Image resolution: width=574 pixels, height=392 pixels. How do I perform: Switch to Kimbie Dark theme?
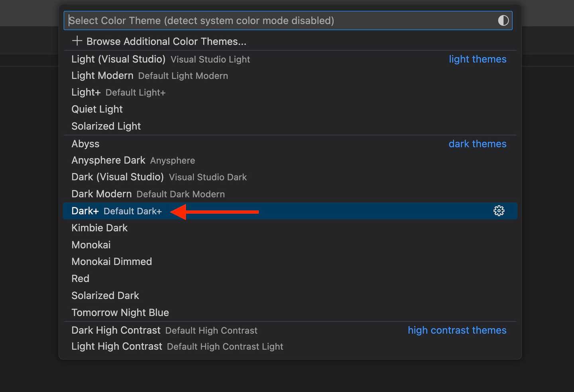(x=100, y=228)
